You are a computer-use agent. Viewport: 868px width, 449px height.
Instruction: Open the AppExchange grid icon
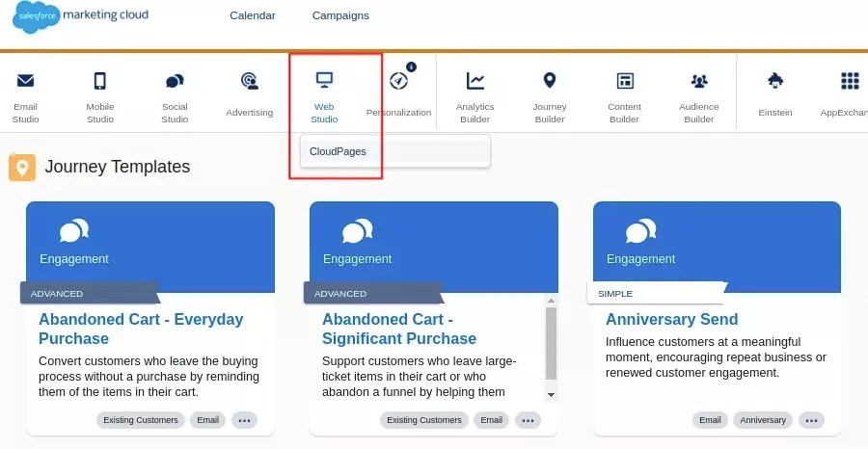pyautogui.click(x=850, y=81)
